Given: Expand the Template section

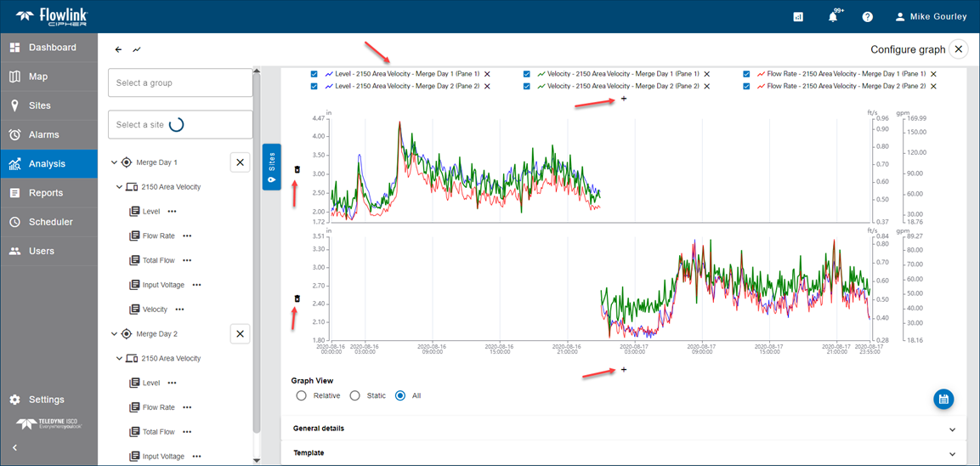Looking at the screenshot, I should 623,453.
